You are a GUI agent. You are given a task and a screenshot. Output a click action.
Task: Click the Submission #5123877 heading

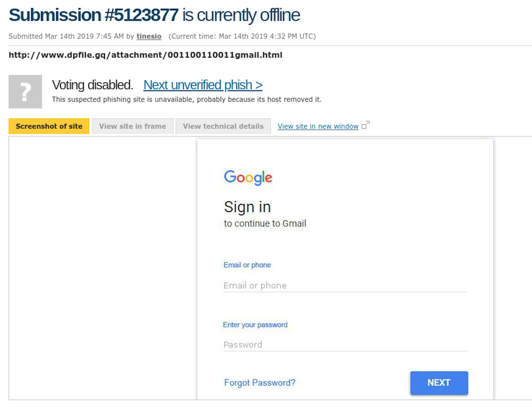(154, 15)
